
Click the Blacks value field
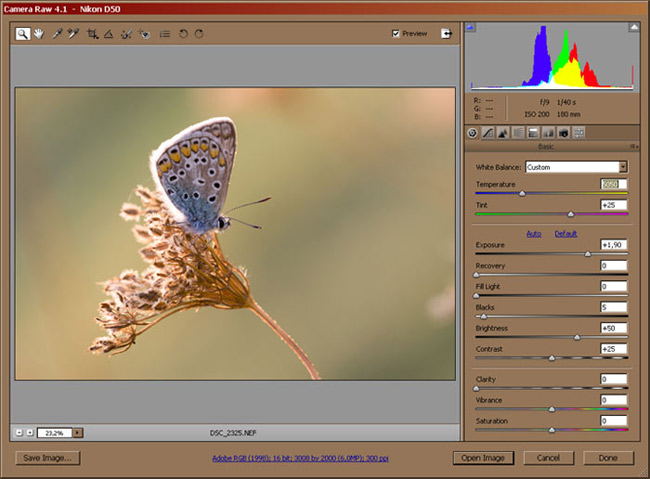coord(614,307)
